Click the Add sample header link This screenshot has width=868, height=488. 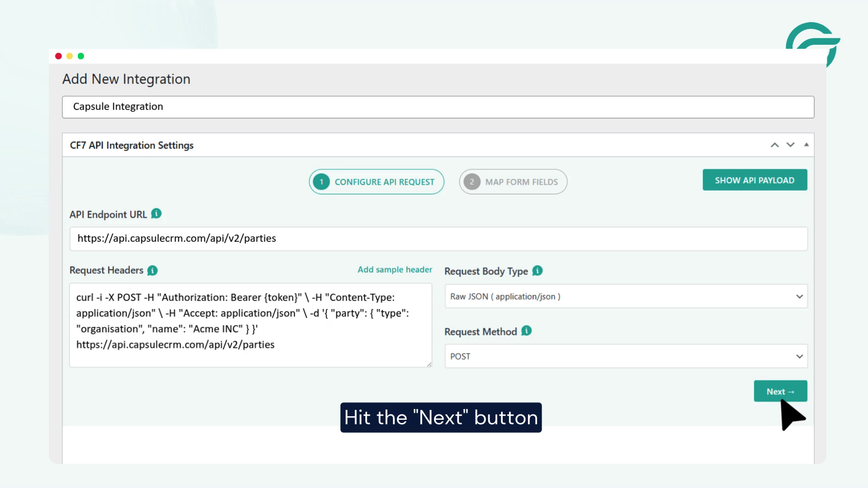pyautogui.click(x=395, y=270)
